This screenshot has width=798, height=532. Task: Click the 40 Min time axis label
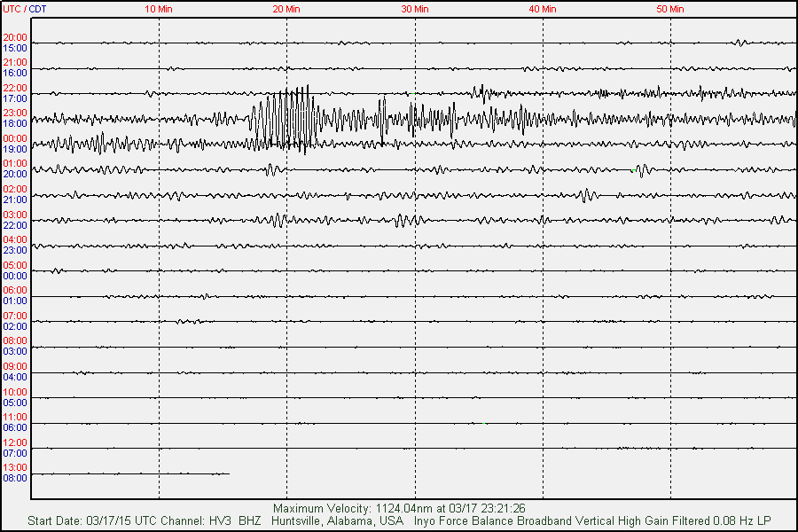543,9
